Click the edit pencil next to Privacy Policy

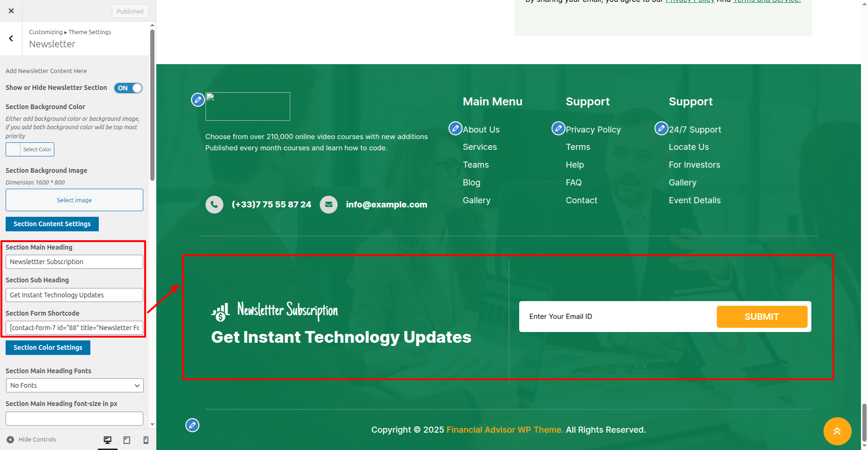558,128
